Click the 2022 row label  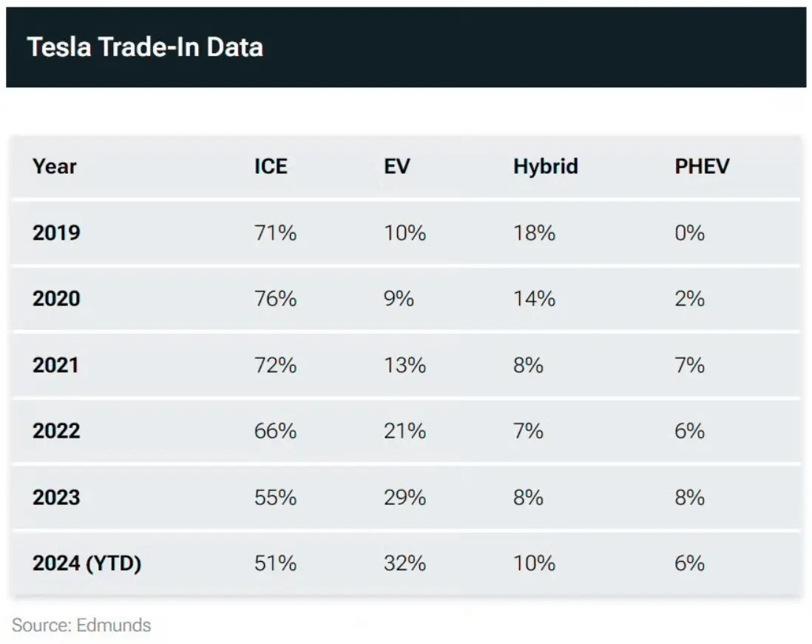(56, 431)
